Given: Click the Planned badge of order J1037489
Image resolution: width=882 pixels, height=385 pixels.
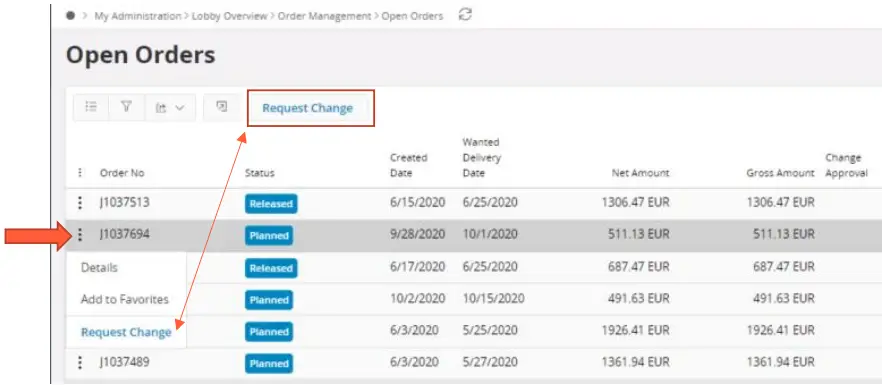Looking at the screenshot, I should 269,364.
